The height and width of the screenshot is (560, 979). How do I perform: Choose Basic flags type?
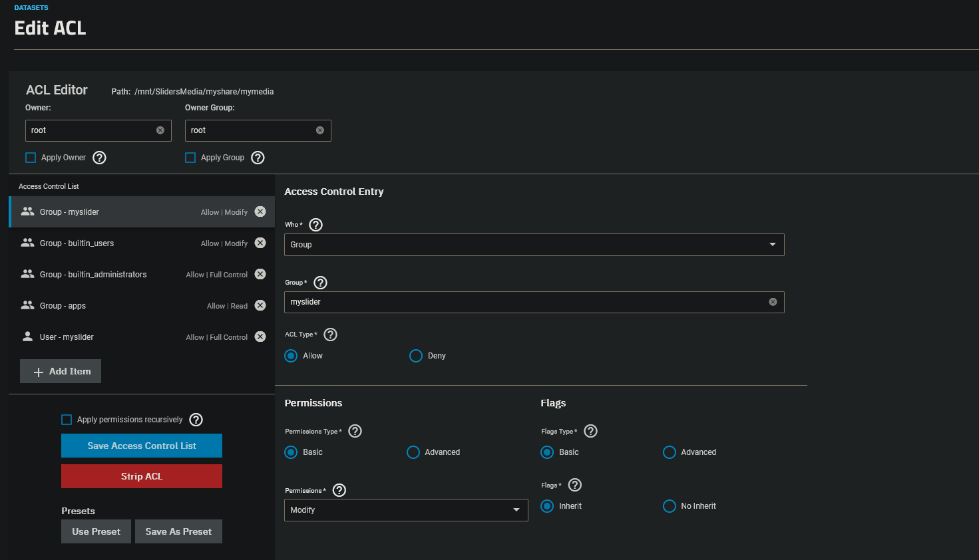coord(547,452)
